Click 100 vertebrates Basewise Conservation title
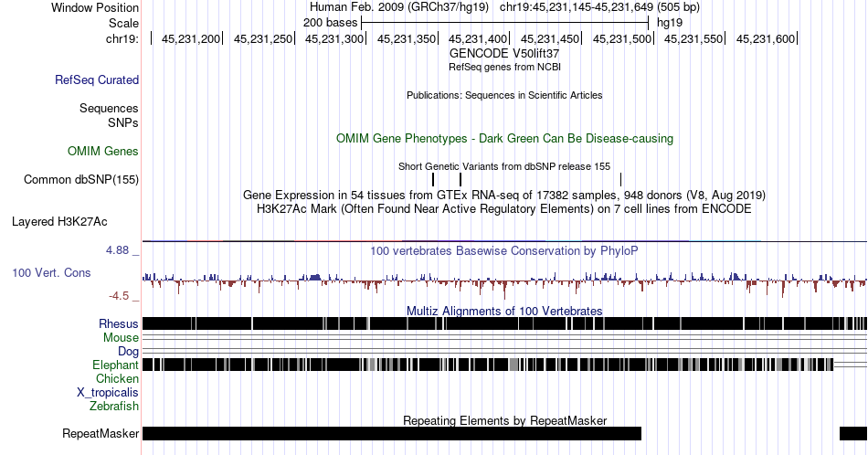 (504, 250)
